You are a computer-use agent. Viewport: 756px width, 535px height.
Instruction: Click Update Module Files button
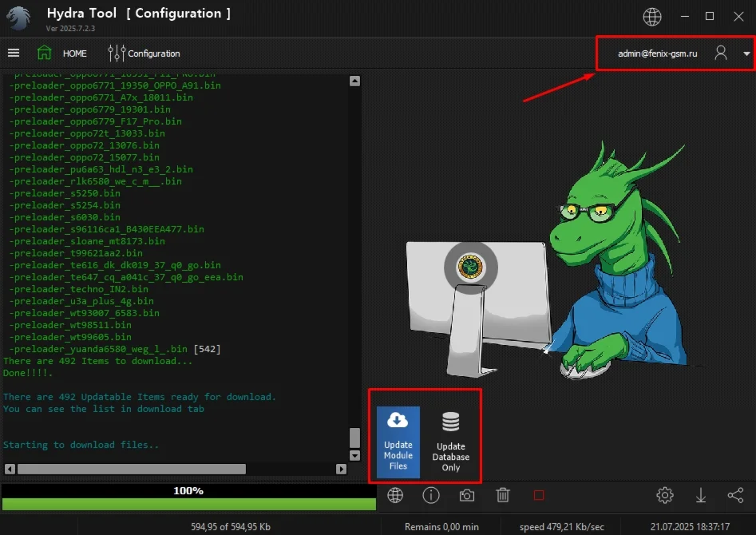[398, 442]
